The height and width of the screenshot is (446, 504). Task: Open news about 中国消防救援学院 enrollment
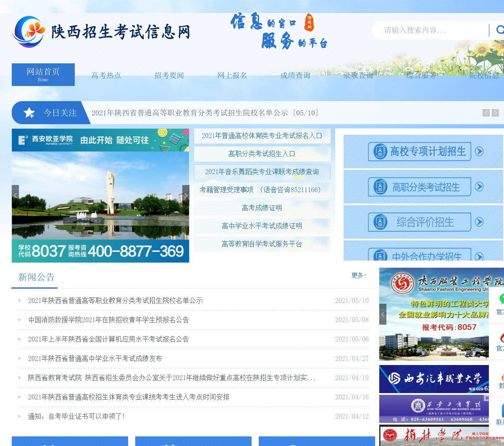click(x=108, y=320)
